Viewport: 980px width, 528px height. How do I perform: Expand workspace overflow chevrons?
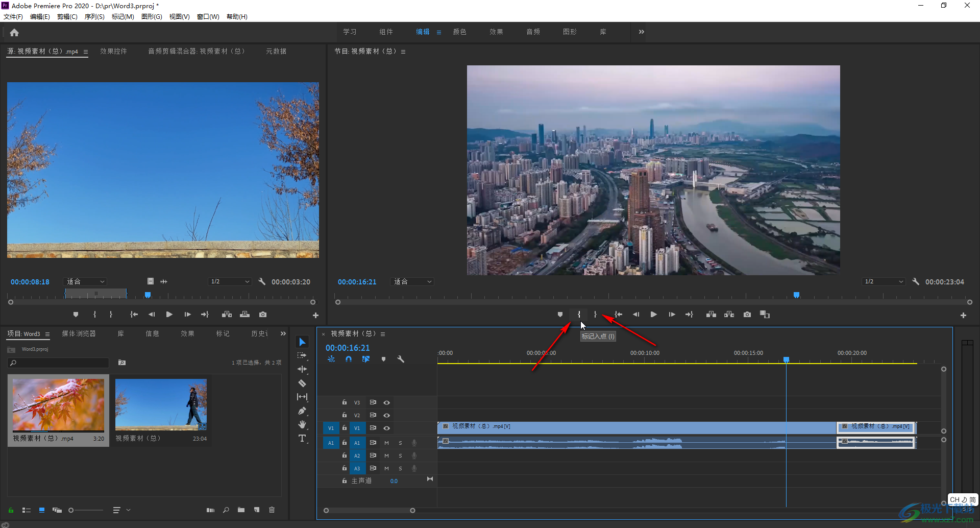tap(642, 32)
